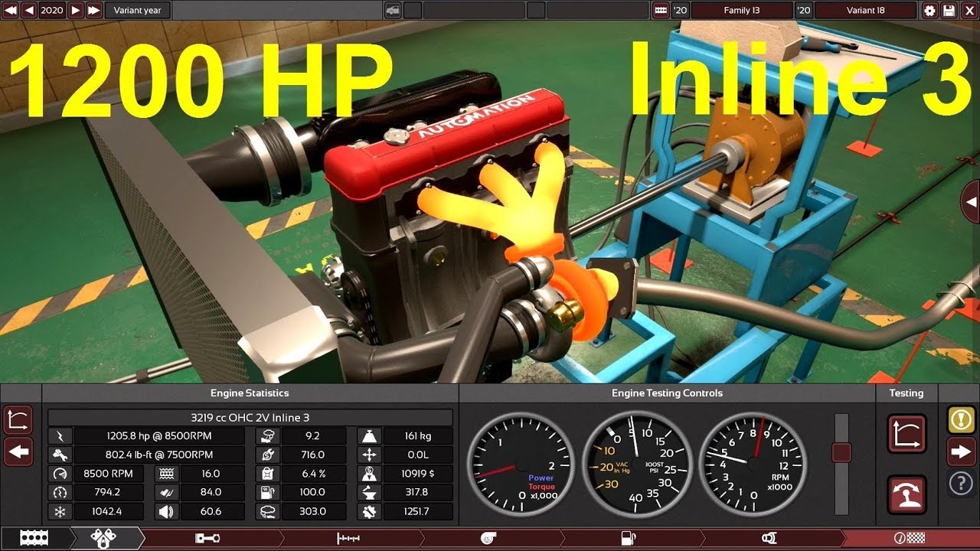Toggle the throttle lever test button
980x551 pixels.
point(906,494)
